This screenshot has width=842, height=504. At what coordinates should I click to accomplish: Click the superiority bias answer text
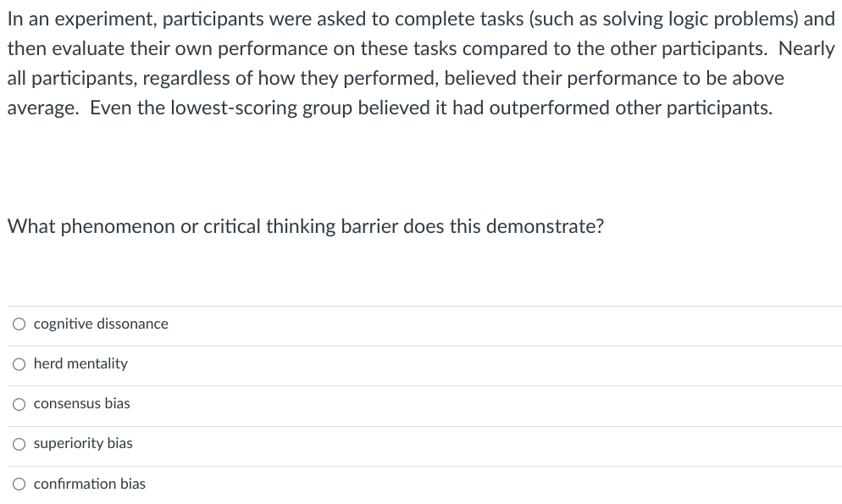click(82, 444)
